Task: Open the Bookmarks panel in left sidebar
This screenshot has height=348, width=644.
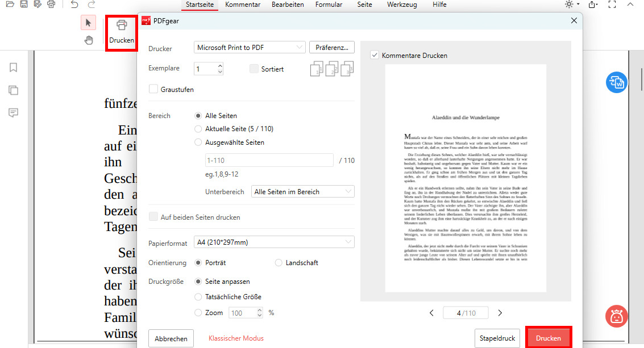Action: [13, 66]
